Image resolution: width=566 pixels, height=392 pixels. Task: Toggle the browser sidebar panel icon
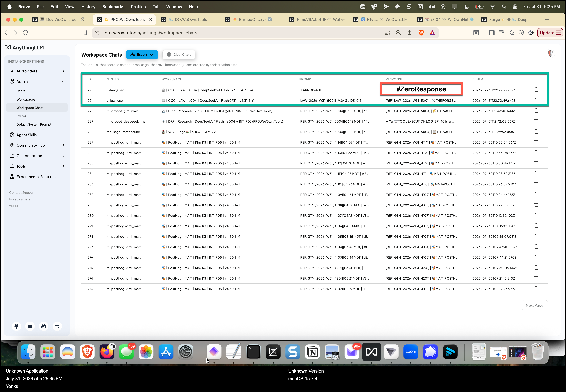coord(492,33)
